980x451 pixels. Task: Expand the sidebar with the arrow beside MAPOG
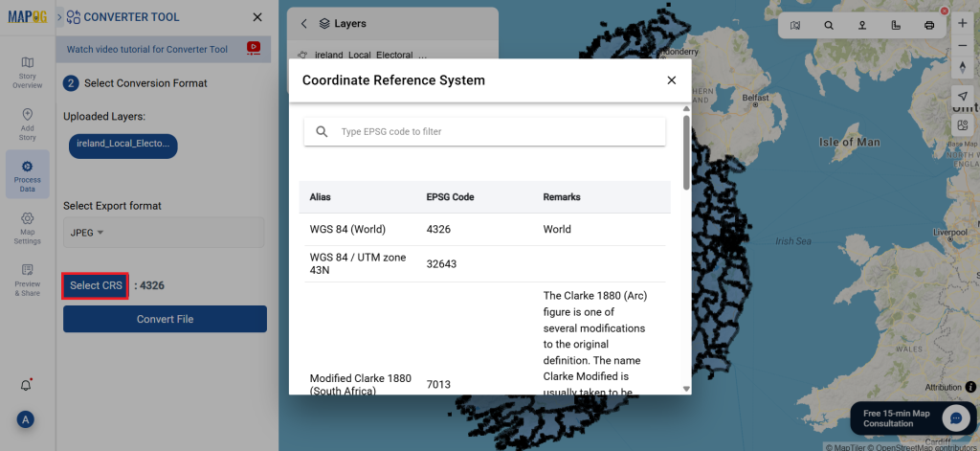60,17
